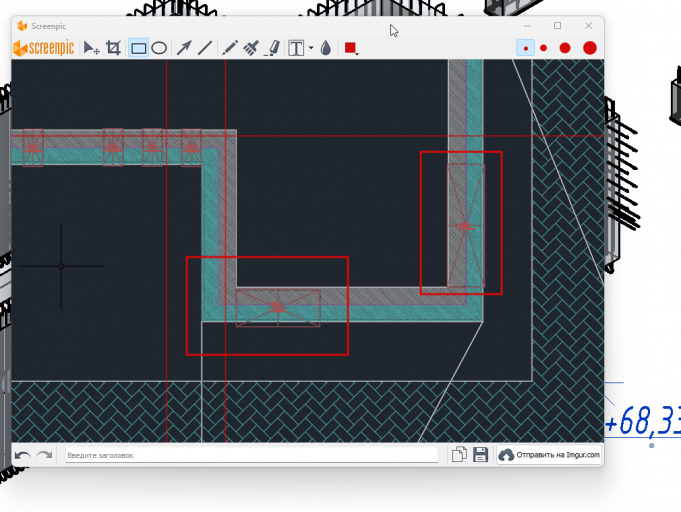The width and height of the screenshot is (681, 512).
Task: Select the brush tool
Action: 251,48
